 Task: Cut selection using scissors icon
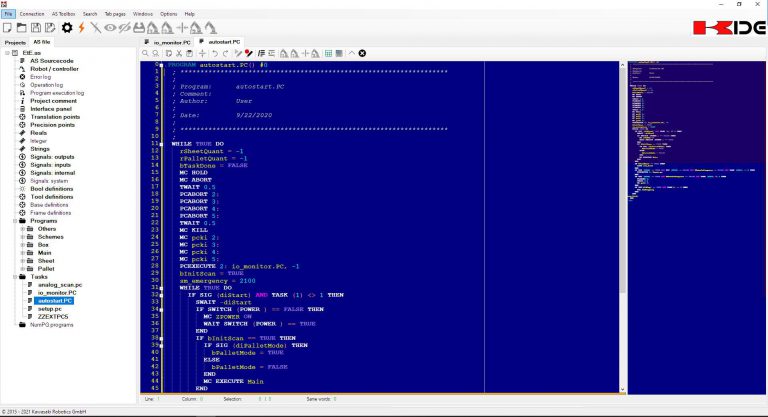(179, 53)
